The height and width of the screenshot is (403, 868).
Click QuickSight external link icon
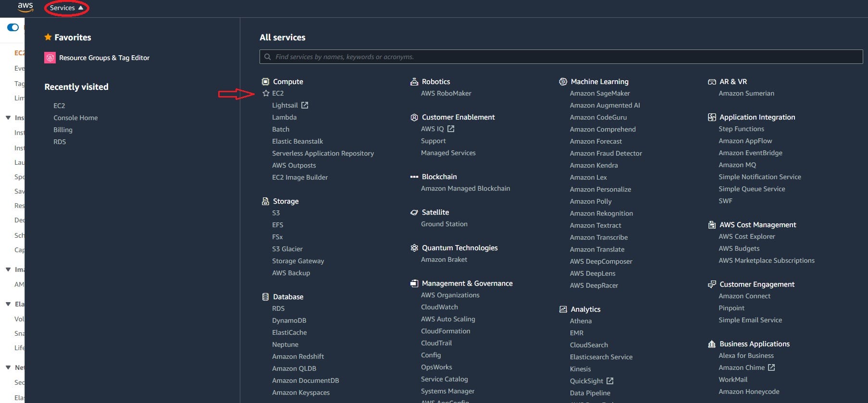coord(610,381)
